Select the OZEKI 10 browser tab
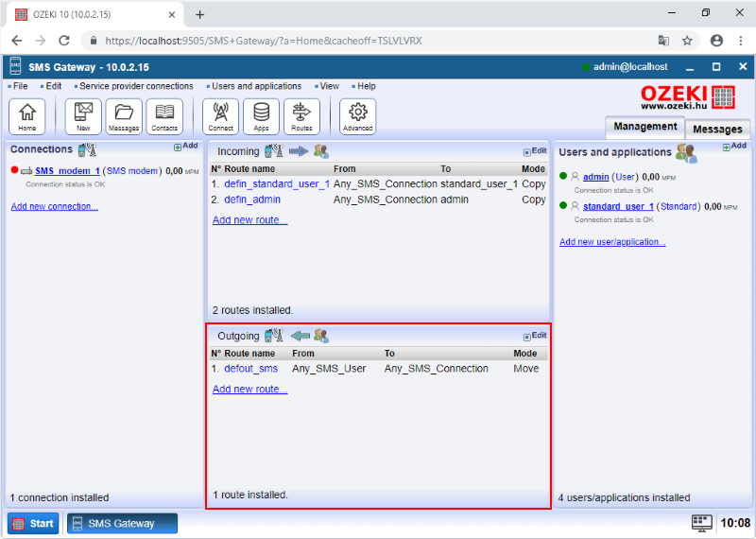Image resolution: width=756 pixels, height=539 pixels. coord(95,14)
